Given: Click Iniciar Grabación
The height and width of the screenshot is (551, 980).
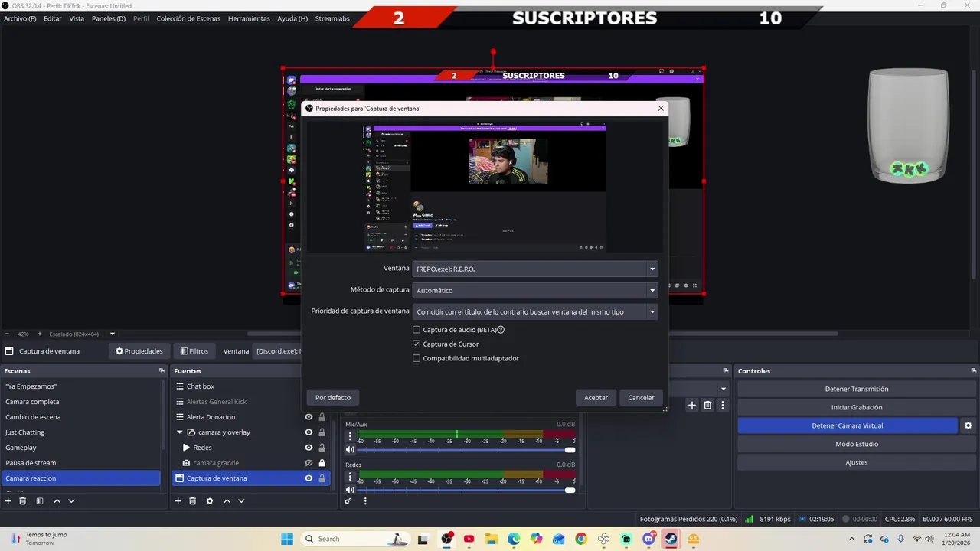Looking at the screenshot, I should point(856,407).
